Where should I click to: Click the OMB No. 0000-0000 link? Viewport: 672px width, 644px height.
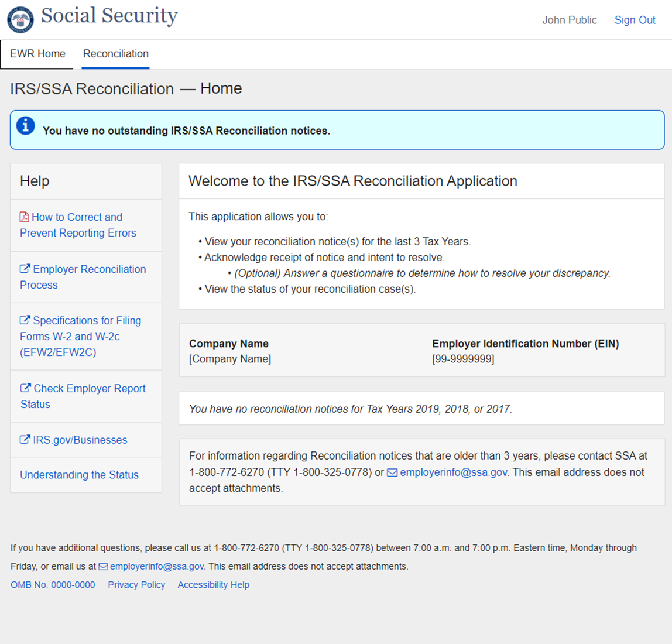[x=53, y=585]
